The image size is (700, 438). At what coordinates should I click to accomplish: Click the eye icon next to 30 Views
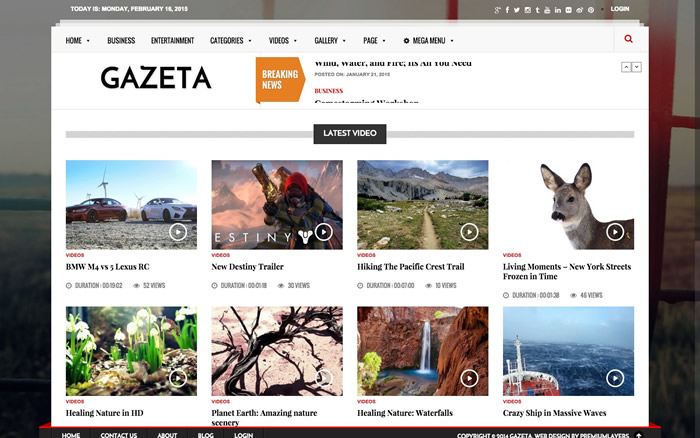pyautogui.click(x=281, y=286)
